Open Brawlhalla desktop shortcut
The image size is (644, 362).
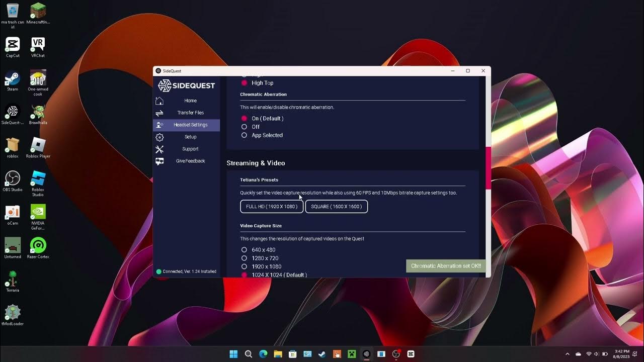click(38, 115)
